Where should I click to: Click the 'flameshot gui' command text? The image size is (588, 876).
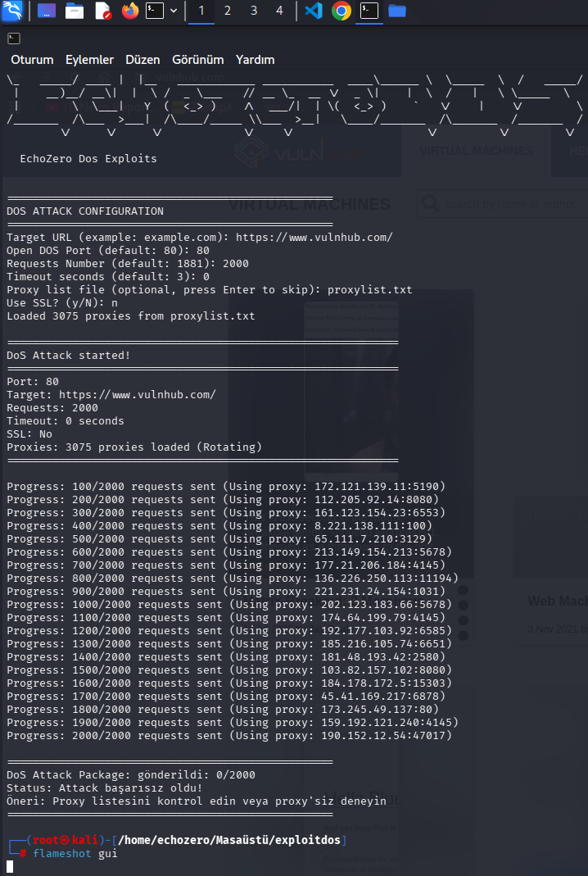click(x=75, y=854)
